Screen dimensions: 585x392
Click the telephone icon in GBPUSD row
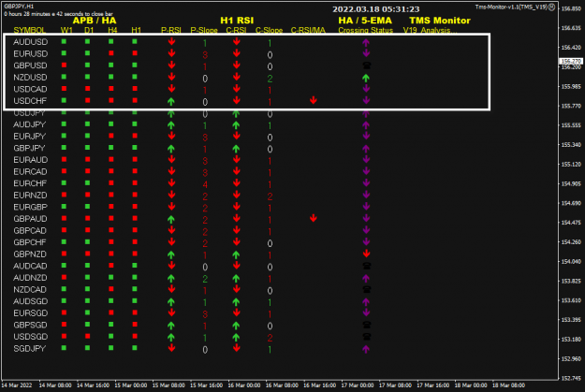(x=367, y=65)
